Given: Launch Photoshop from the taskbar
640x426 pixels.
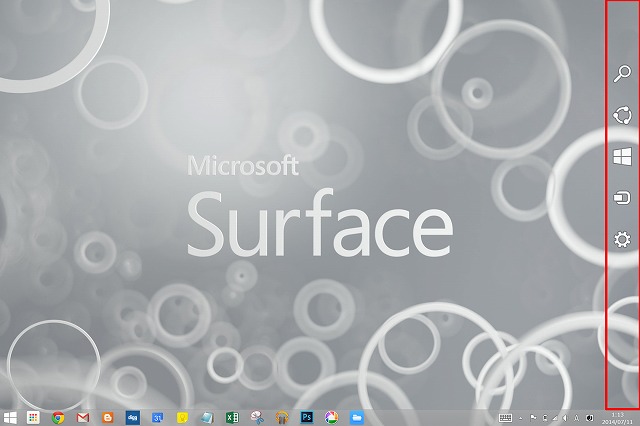Looking at the screenshot, I should click(307, 417).
